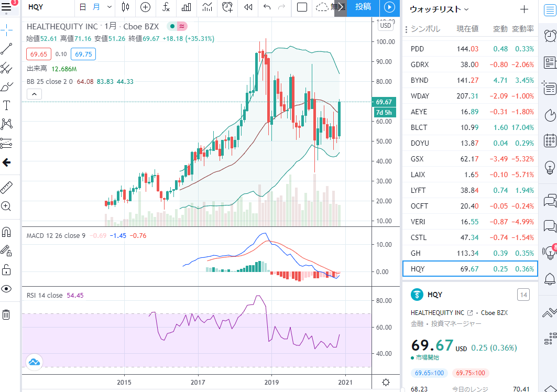Select the zoom in magnifier tool
Viewport: 557px width, 392px height.
(6, 206)
